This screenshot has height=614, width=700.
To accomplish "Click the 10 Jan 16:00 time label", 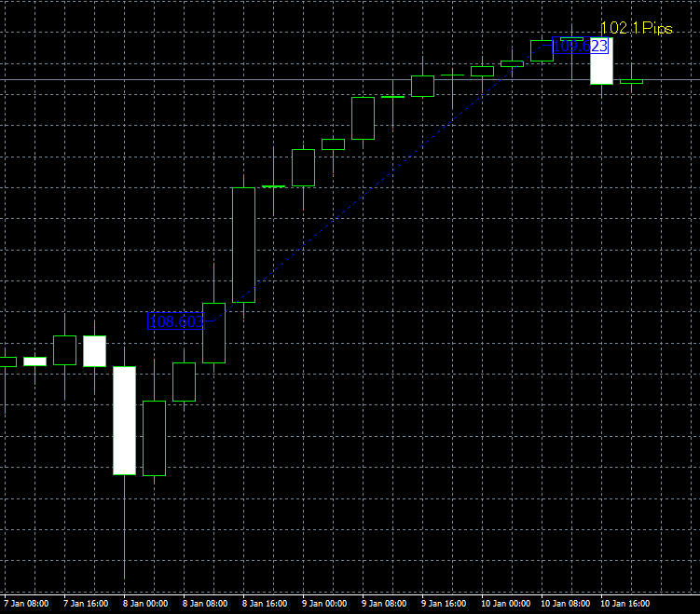I will pyautogui.click(x=625, y=604).
